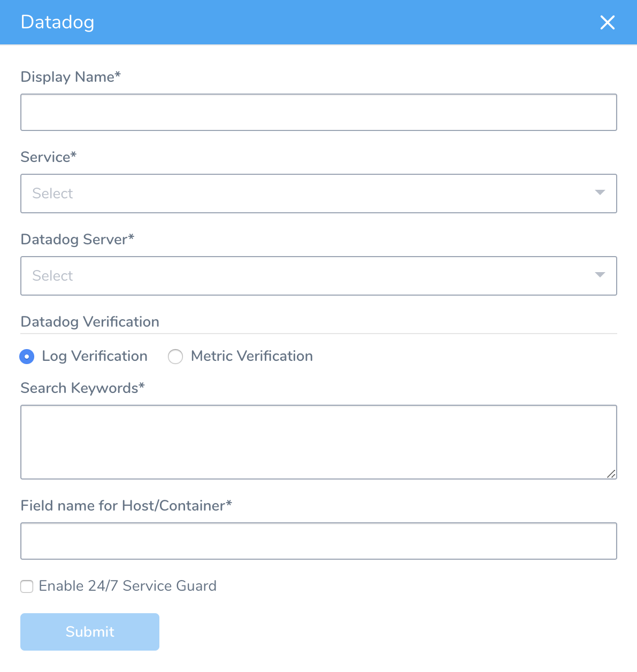Click the Field name for Host/Container input

click(319, 541)
